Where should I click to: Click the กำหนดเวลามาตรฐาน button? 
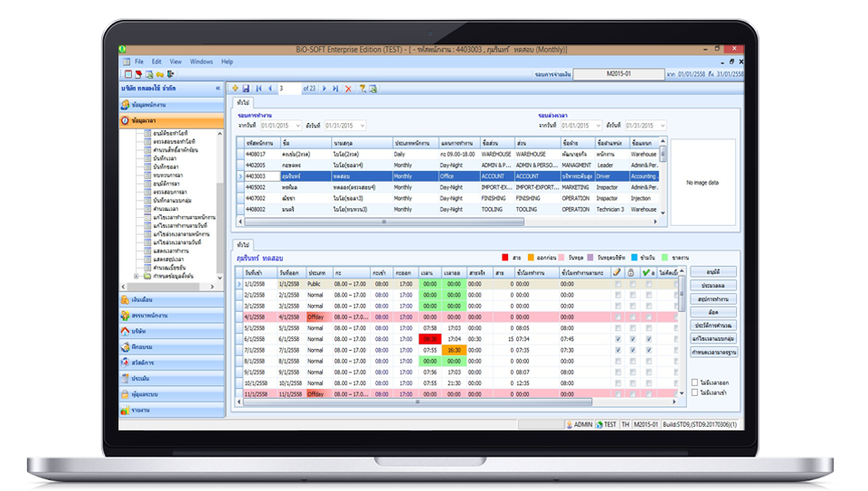[x=713, y=352]
